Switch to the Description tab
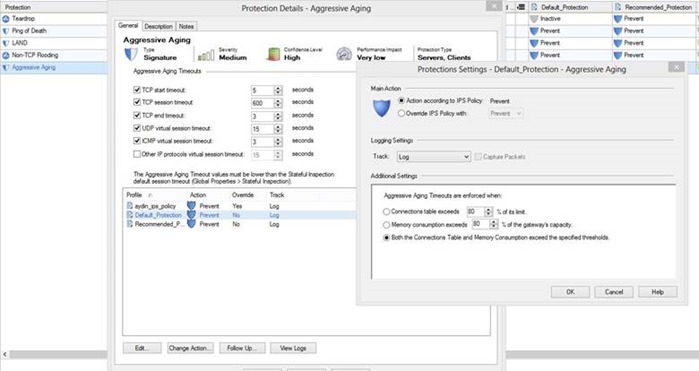The height and width of the screenshot is (371, 699). [158, 26]
